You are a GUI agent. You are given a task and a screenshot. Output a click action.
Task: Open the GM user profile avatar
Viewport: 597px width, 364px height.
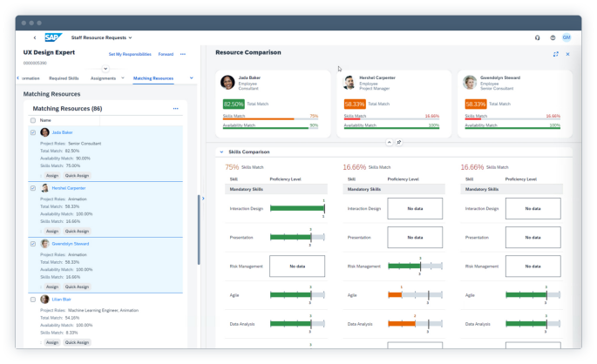pos(566,38)
